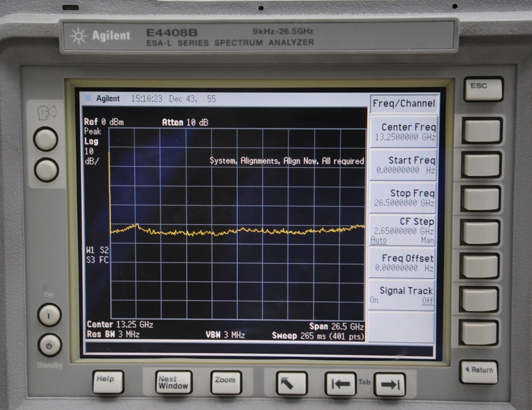Click the 'Ref 0 dBm' readout
532x410 pixels.
pyautogui.click(x=104, y=122)
